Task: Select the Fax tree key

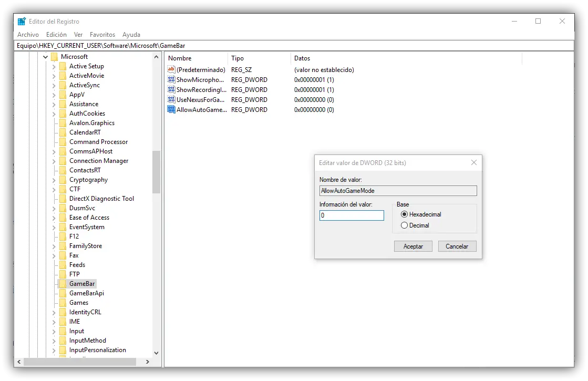Action: click(74, 255)
